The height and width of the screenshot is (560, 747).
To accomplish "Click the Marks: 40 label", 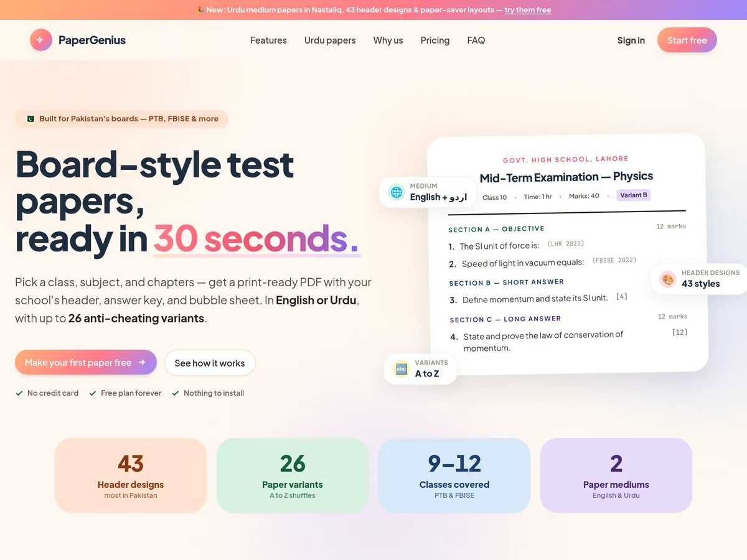I will (584, 196).
